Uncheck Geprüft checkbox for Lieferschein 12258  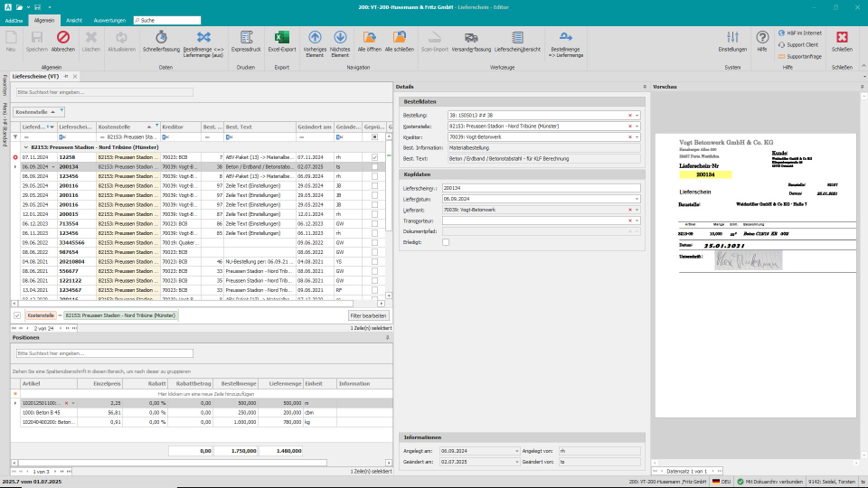374,157
